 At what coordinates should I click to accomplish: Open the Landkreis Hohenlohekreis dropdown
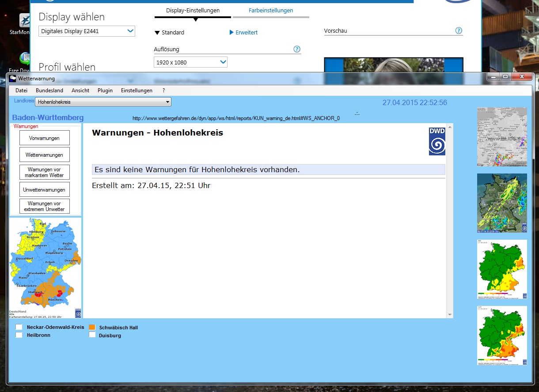pyautogui.click(x=103, y=102)
